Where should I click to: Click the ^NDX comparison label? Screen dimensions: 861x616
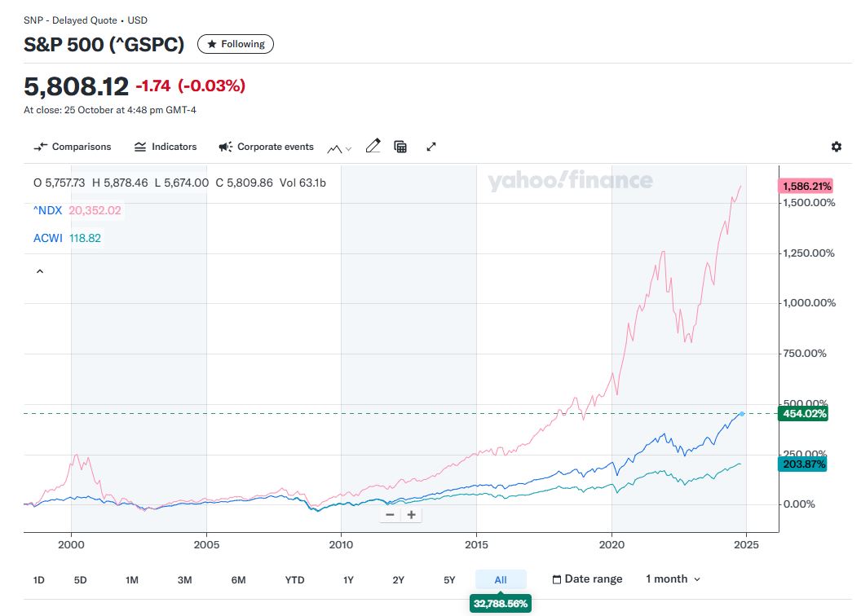point(47,210)
